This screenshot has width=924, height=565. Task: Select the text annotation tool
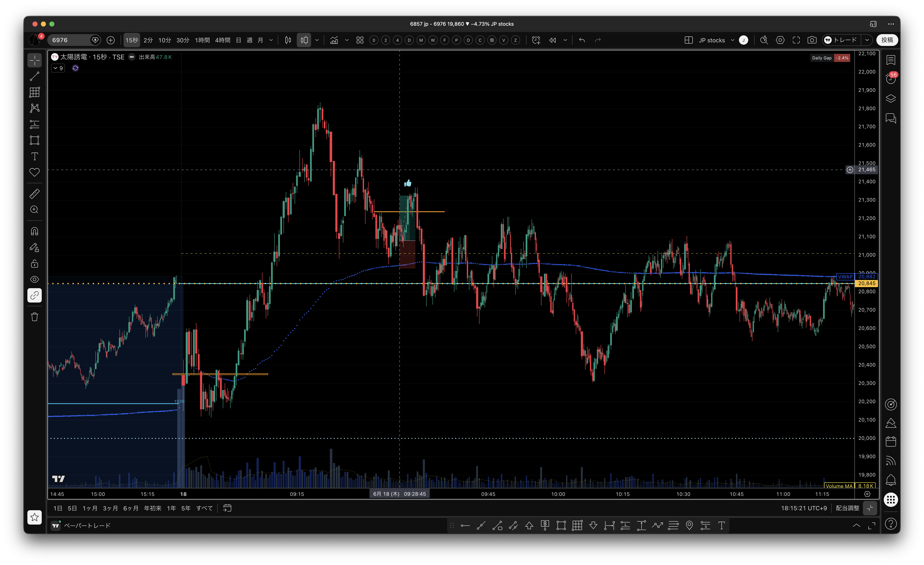(x=35, y=156)
